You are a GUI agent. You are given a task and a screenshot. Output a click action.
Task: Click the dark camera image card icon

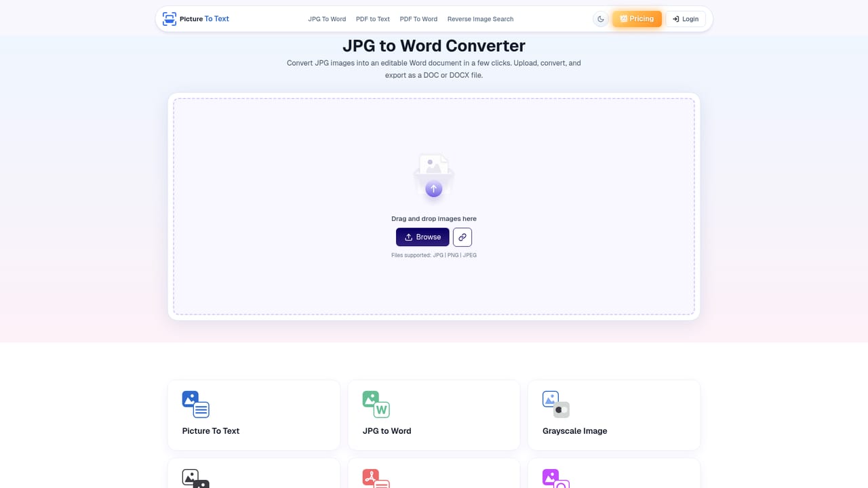[x=196, y=479]
